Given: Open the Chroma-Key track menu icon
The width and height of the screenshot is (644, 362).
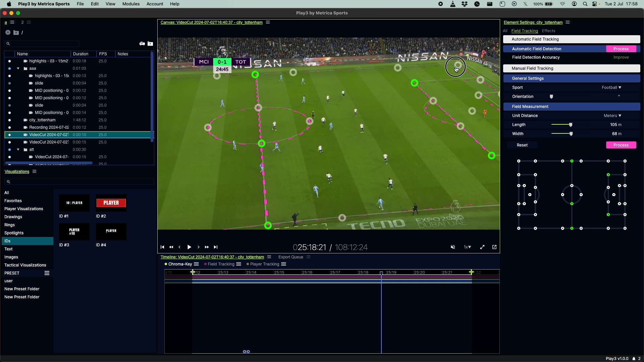Looking at the screenshot, I should tap(197, 264).
